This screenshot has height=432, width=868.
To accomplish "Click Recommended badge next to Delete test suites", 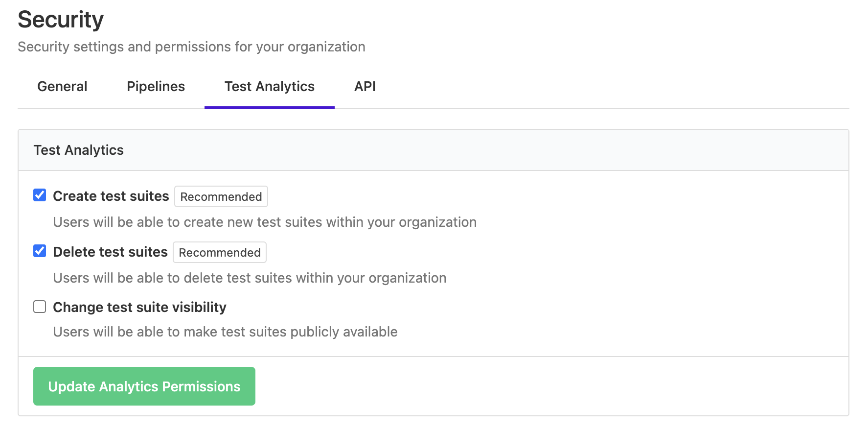I will (220, 252).
